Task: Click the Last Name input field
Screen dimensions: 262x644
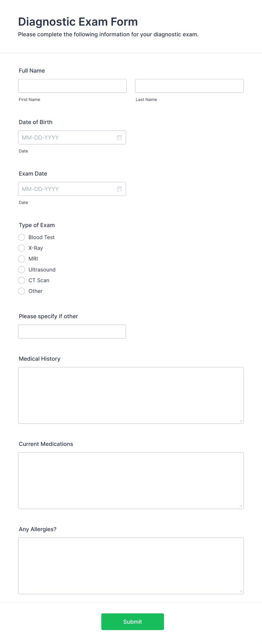Action: point(189,86)
